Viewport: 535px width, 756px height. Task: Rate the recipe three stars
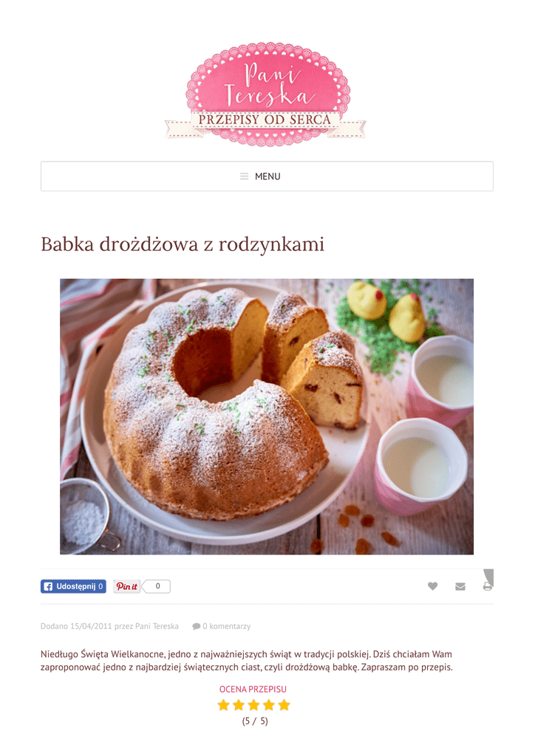click(x=253, y=705)
